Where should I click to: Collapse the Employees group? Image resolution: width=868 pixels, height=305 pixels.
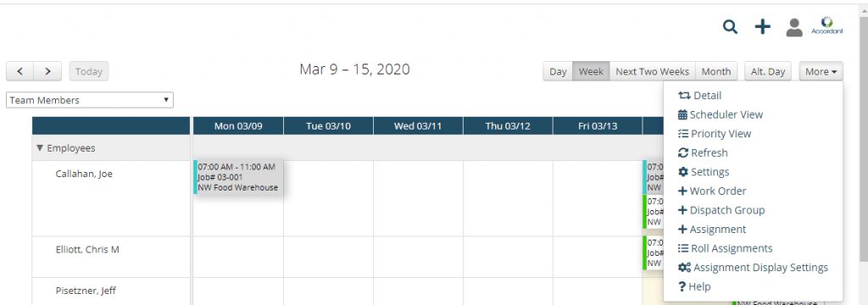pyautogui.click(x=39, y=147)
